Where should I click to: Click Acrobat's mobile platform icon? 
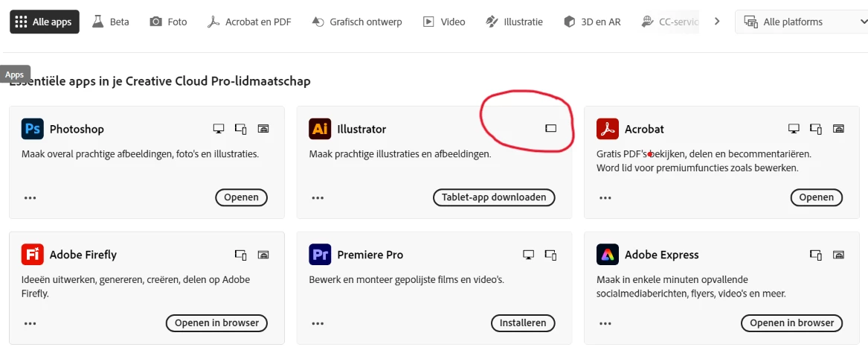pos(816,129)
